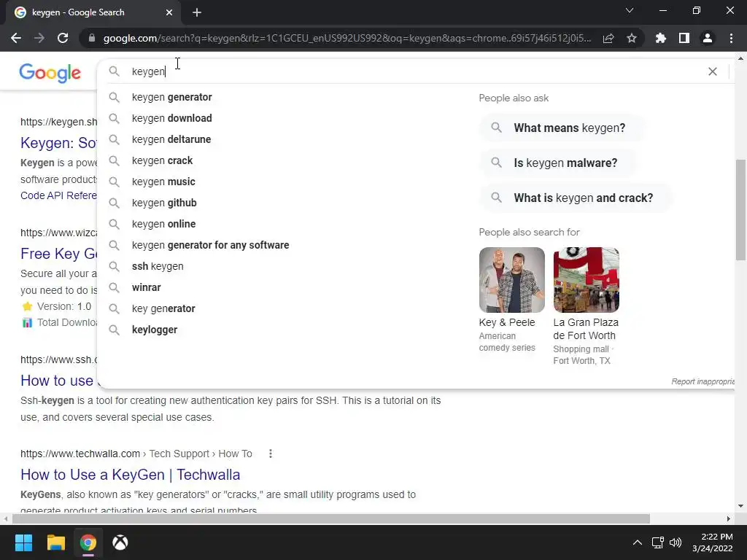Open a new tab with plus button
Viewport: 747px width, 560px height.
(197, 12)
